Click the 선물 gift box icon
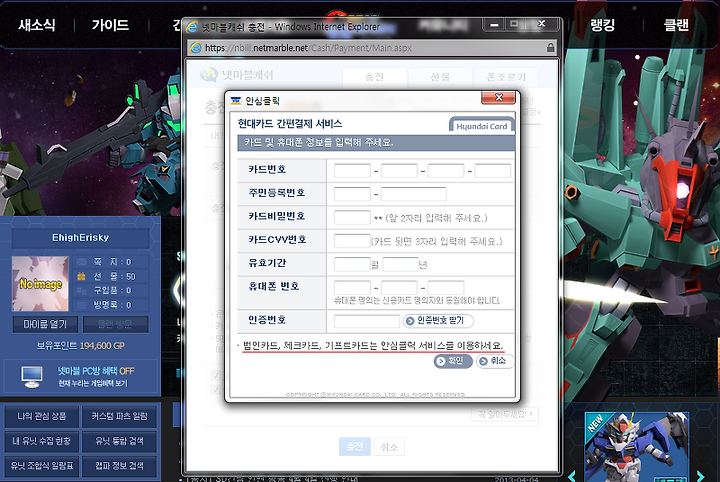 (x=81, y=276)
